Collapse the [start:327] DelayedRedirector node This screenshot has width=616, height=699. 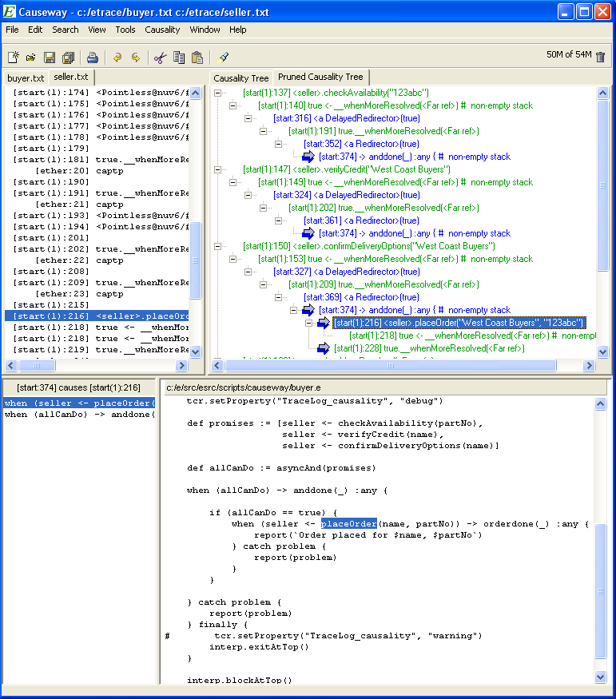tap(248, 272)
